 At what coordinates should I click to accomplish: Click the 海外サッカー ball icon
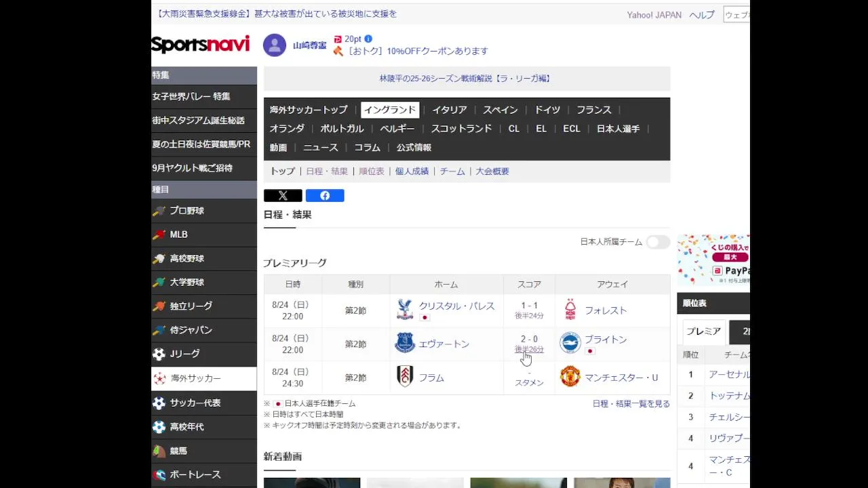coord(159,378)
